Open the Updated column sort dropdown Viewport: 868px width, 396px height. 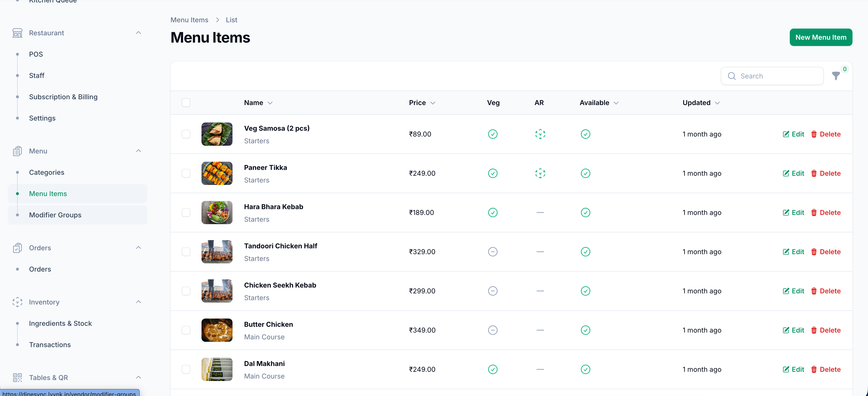click(x=717, y=103)
